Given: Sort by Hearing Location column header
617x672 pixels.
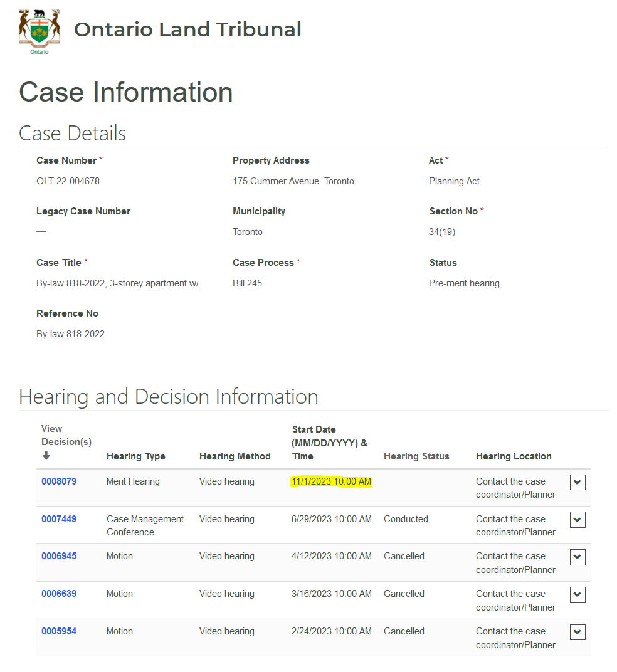Looking at the screenshot, I should [514, 456].
